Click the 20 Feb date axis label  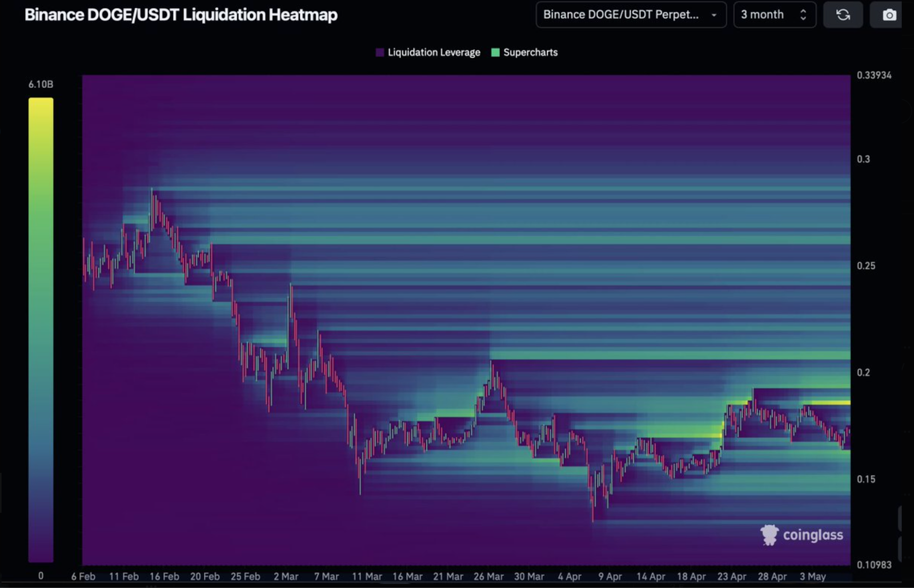205,577
